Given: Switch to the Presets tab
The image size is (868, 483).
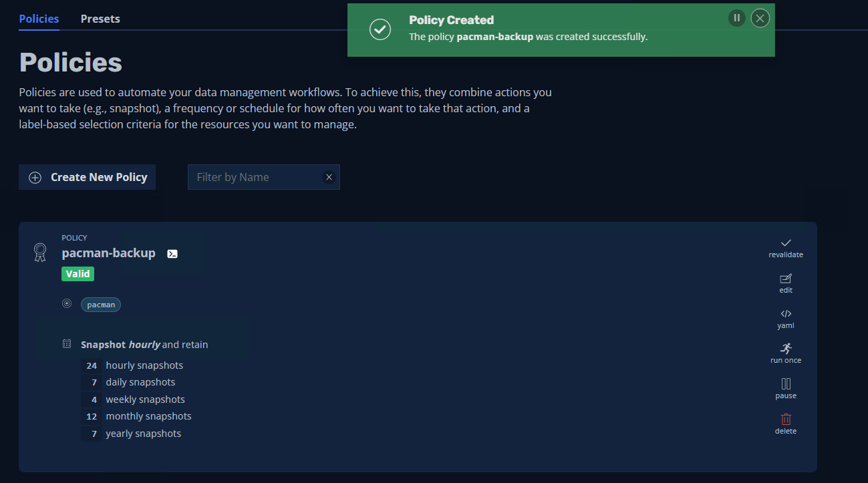Looking at the screenshot, I should click(100, 19).
